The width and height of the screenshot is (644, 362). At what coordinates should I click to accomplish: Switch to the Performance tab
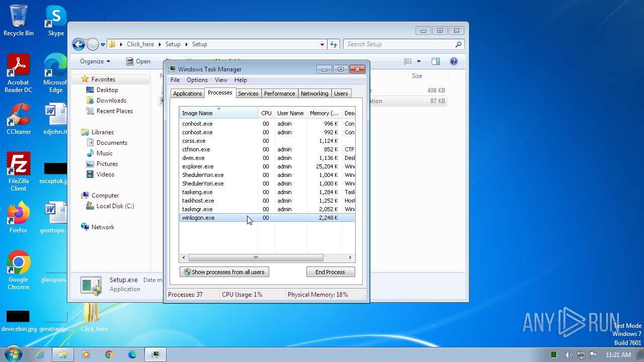pos(280,94)
